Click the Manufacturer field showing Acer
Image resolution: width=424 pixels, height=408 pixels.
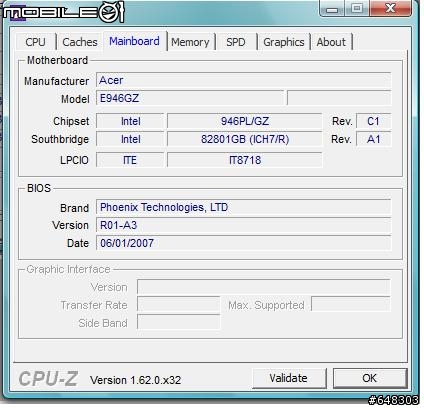[x=244, y=80]
